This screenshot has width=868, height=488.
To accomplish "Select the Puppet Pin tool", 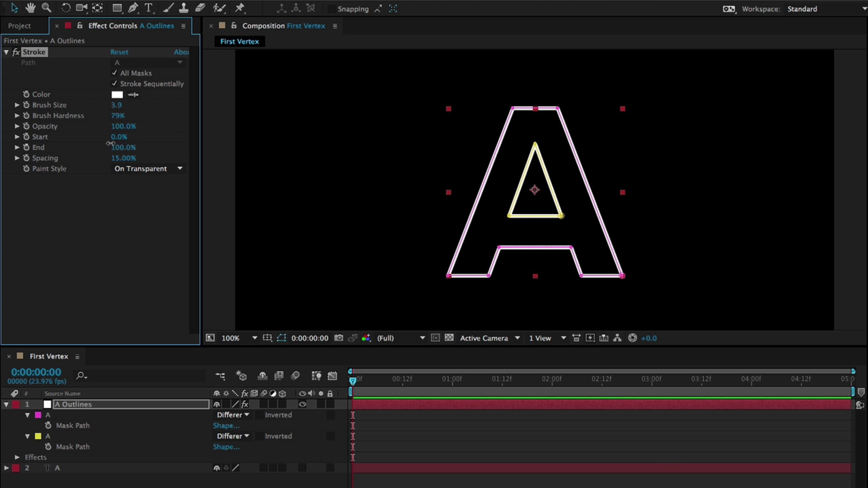I will (x=240, y=8).
